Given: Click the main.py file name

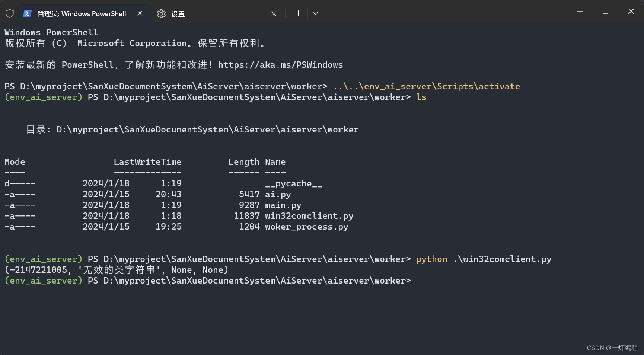Looking at the screenshot, I should coord(283,205).
